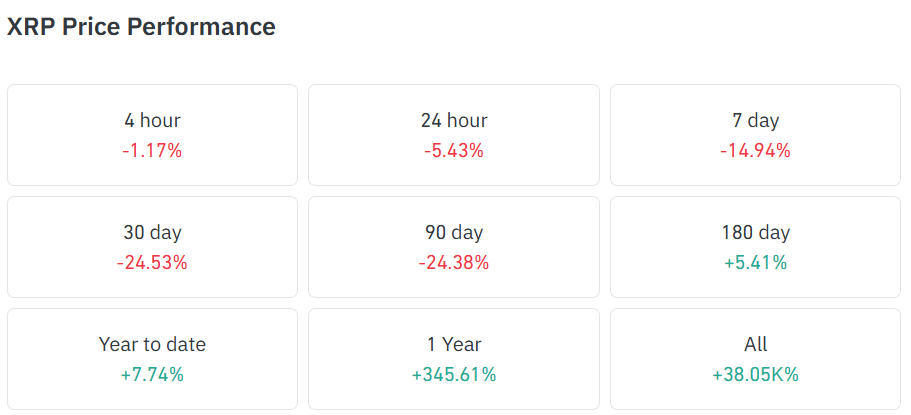
Task: Click the -1.17% four hour value
Action: point(152,151)
